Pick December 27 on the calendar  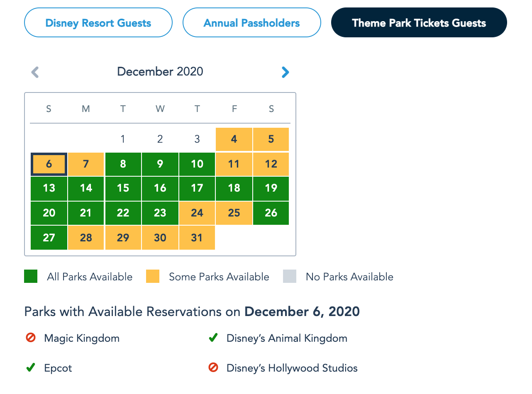pyautogui.click(x=49, y=238)
